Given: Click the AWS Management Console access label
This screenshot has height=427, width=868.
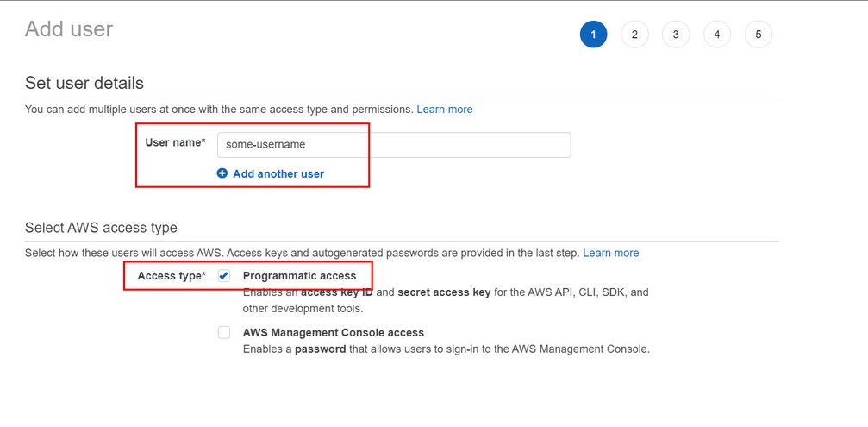Looking at the screenshot, I should click(x=334, y=332).
